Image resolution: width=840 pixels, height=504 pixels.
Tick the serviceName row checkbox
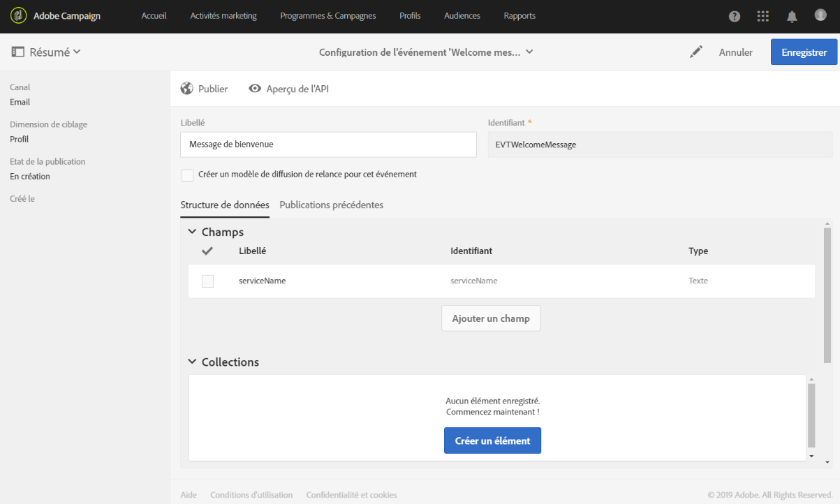pyautogui.click(x=207, y=281)
